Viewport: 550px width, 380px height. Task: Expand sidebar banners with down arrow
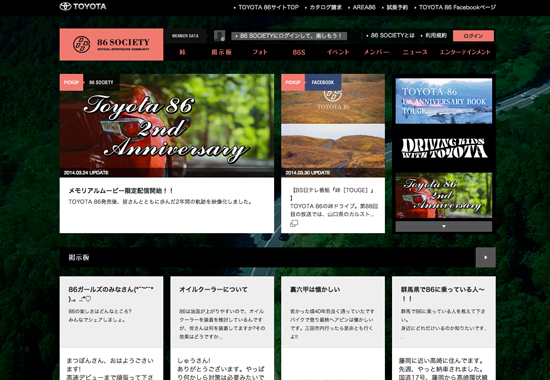(444, 226)
